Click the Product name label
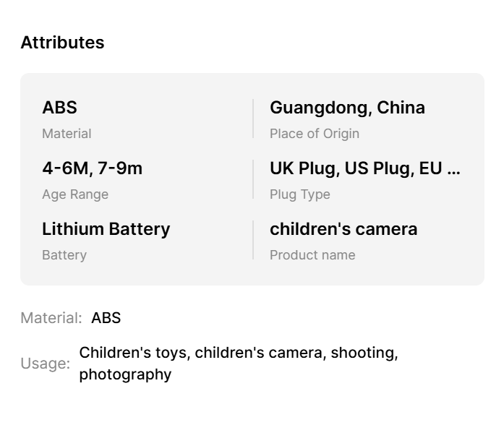 (312, 255)
